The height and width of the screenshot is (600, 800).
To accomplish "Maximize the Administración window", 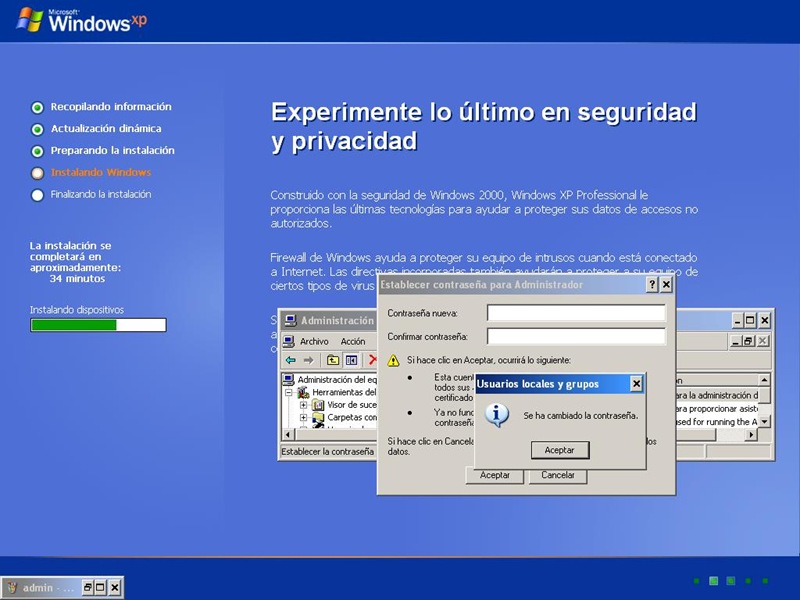I will pos(750,320).
